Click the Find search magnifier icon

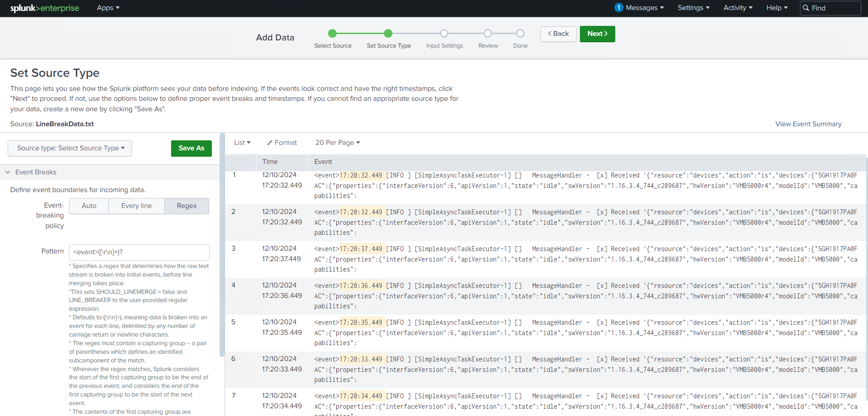click(x=806, y=8)
